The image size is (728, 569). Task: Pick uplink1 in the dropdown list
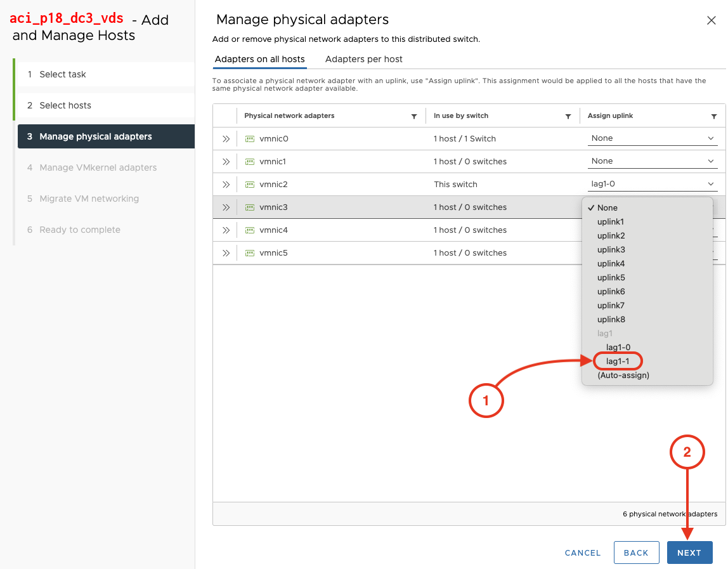[611, 221]
